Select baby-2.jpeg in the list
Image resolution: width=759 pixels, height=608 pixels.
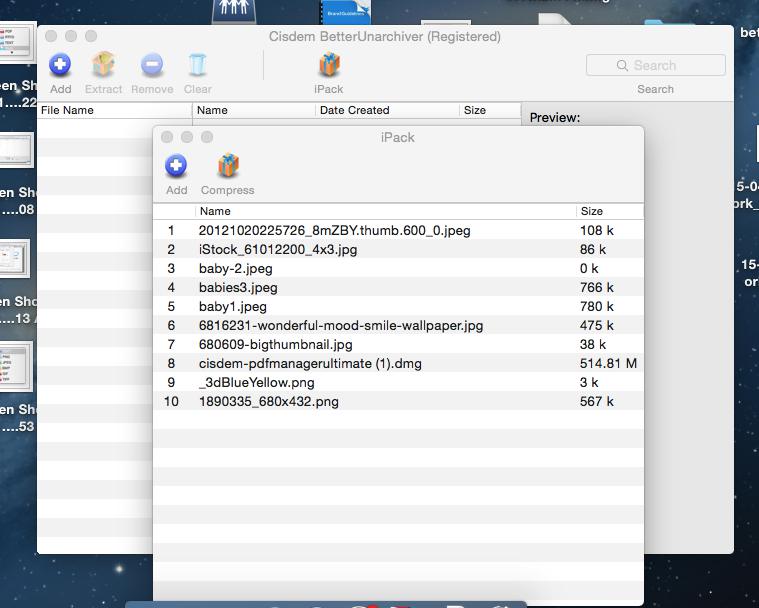tap(398, 268)
